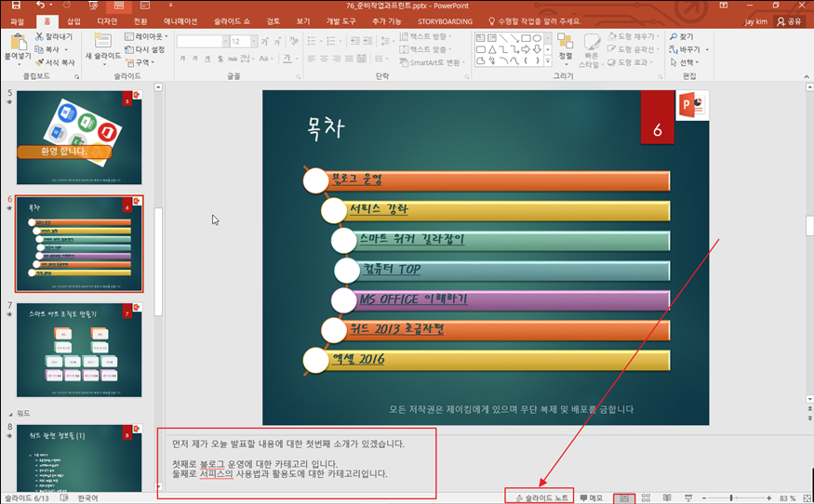814x504 pixels.
Task: Open the Copy (복사) dropdown arrow
Action: (x=66, y=50)
